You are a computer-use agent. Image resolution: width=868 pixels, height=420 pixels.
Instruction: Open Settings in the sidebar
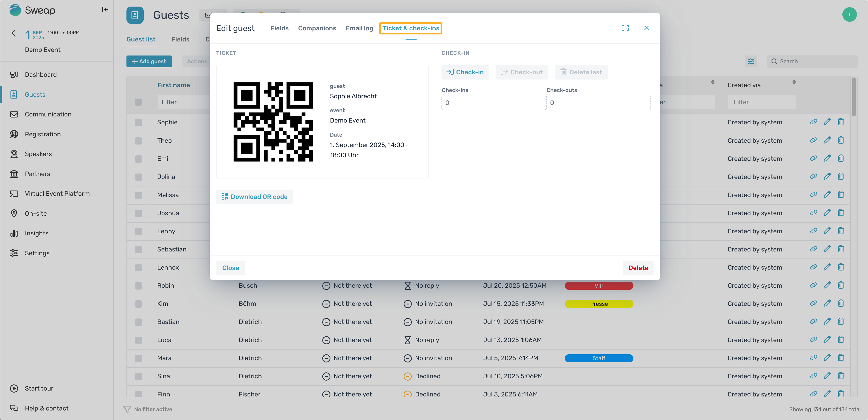point(37,253)
